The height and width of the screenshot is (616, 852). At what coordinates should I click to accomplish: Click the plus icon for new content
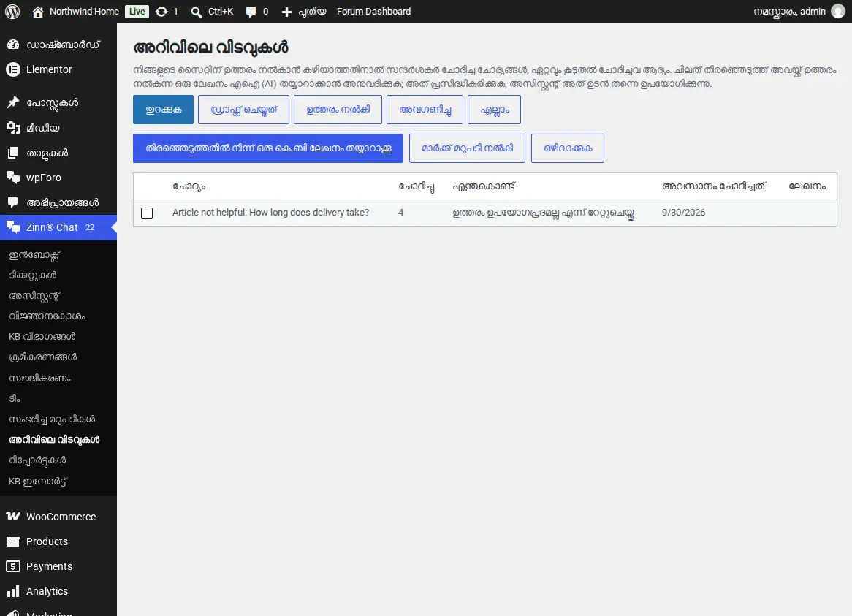(x=286, y=12)
